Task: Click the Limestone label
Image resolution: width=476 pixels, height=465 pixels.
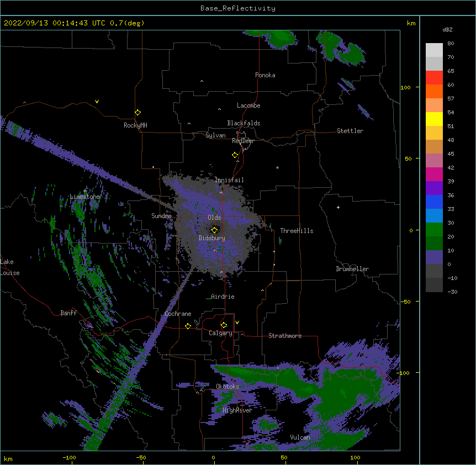Action: [84, 197]
